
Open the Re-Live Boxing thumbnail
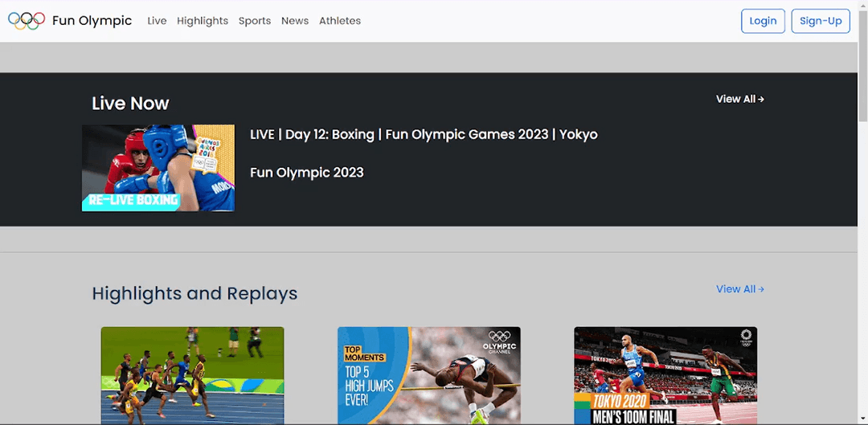(x=158, y=168)
